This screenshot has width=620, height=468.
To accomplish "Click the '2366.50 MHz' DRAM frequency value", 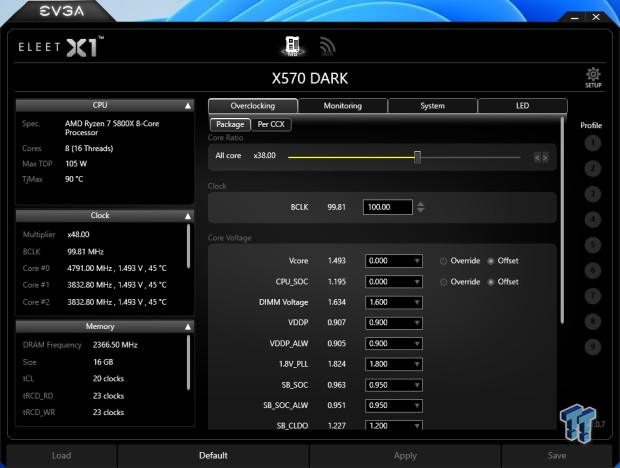I will pos(115,345).
